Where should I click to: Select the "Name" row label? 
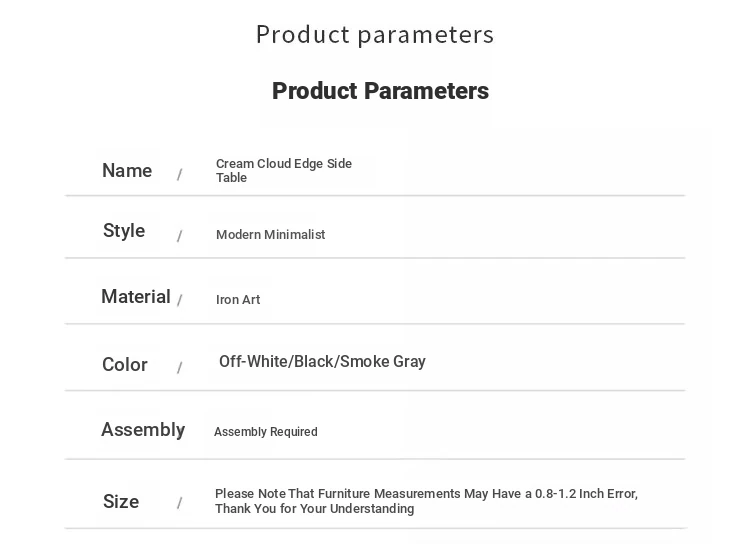pyautogui.click(x=127, y=170)
